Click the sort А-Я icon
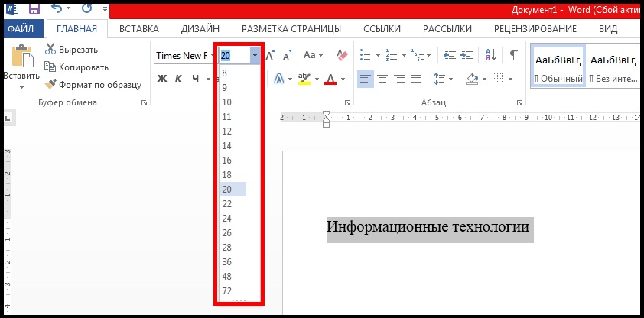The image size is (644, 318). pyautogui.click(x=490, y=55)
